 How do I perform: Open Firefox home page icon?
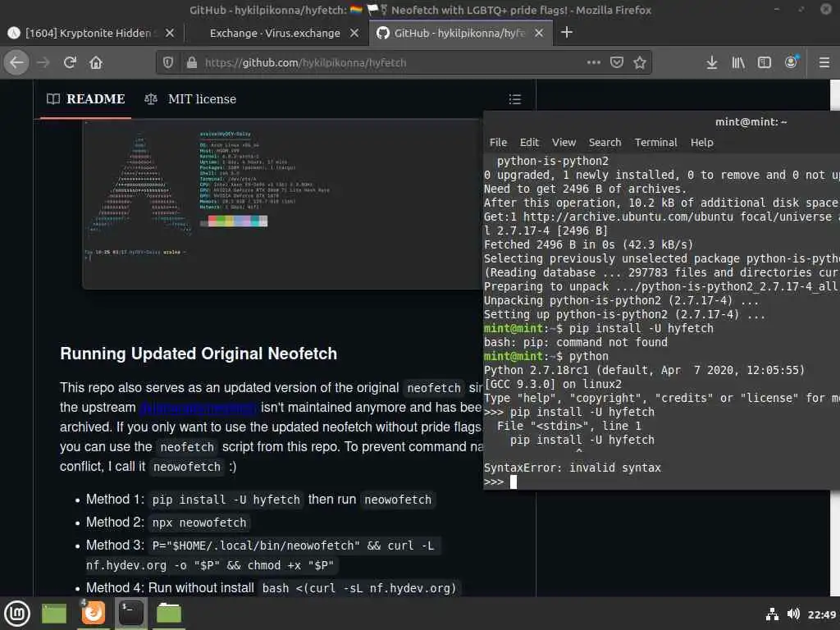click(96, 62)
